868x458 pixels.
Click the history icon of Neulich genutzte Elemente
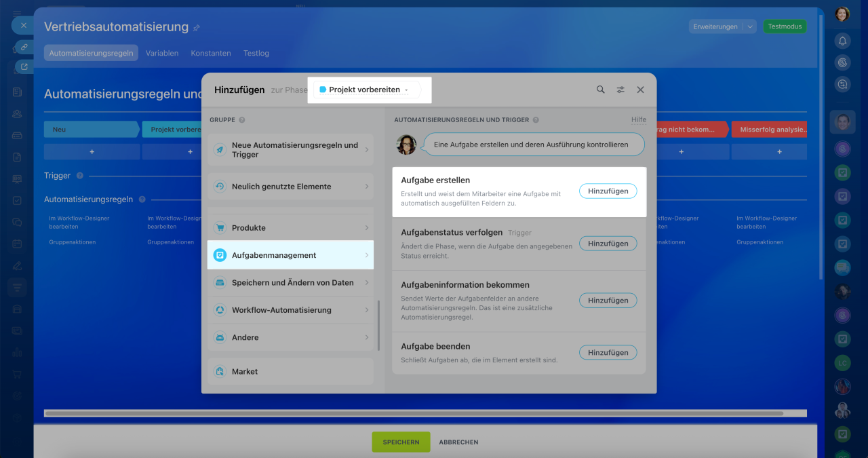coord(220,186)
